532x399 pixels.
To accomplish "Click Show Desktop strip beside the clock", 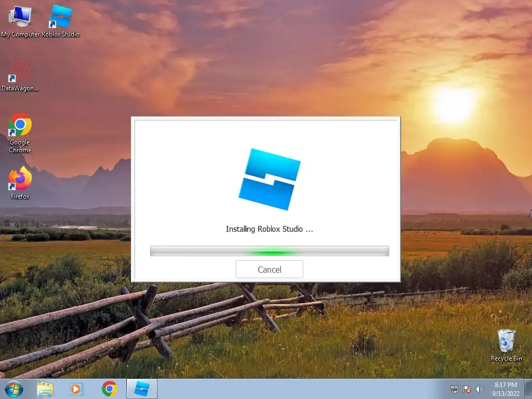I will point(528,389).
